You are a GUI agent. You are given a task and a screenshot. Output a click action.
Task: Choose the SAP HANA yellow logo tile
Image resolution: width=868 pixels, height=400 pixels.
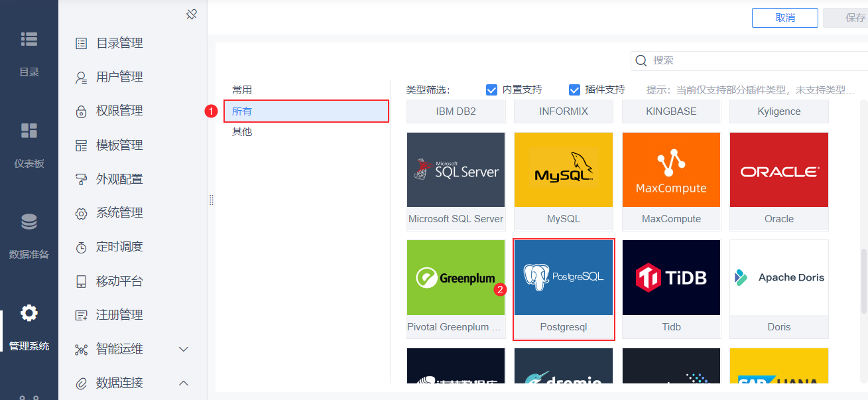click(x=779, y=366)
